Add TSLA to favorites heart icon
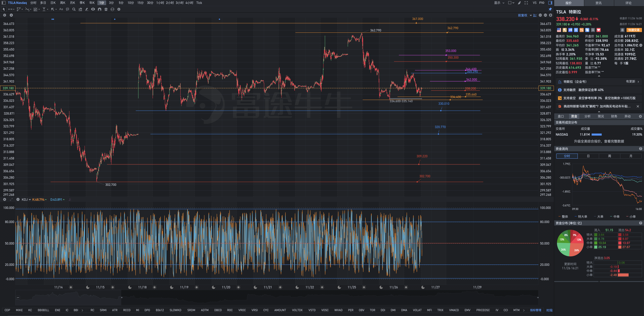Screen dimensions: 644x316 coord(599,30)
